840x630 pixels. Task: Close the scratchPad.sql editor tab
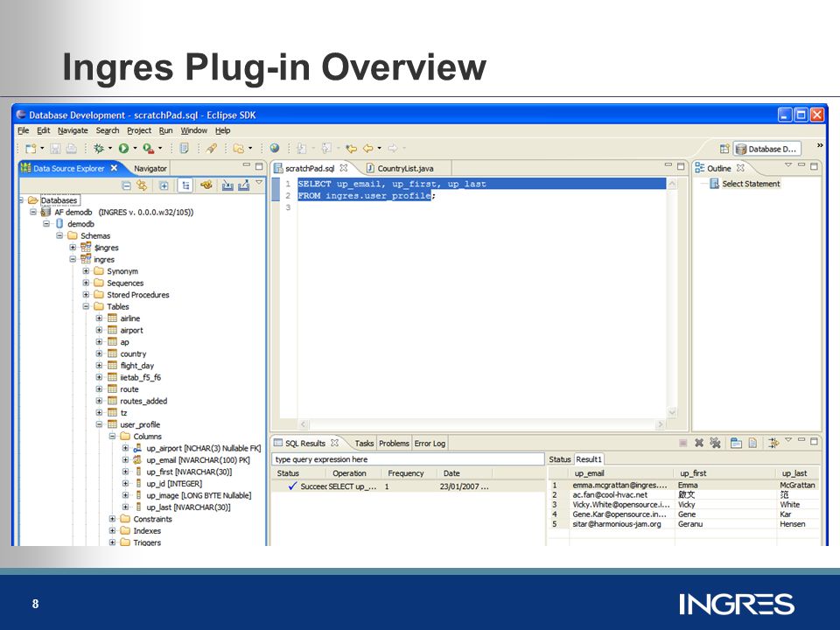pos(344,168)
